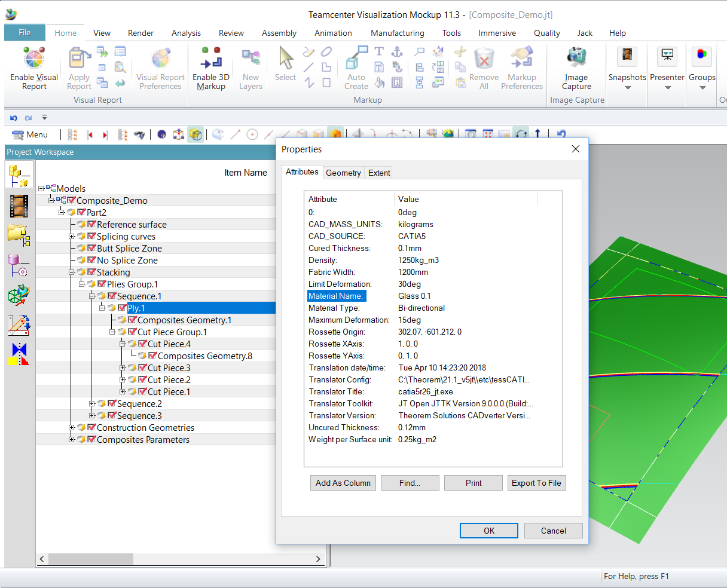
Task: Click the Redo icon in quick access bar
Action: [28, 118]
